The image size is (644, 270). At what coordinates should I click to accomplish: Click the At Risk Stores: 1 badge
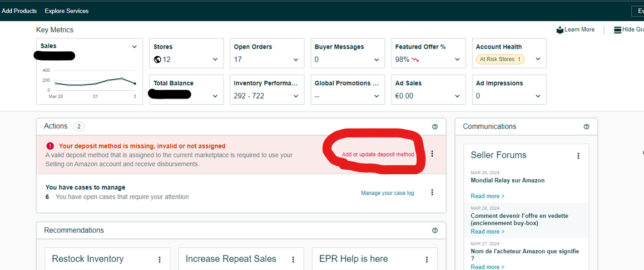[x=500, y=59]
